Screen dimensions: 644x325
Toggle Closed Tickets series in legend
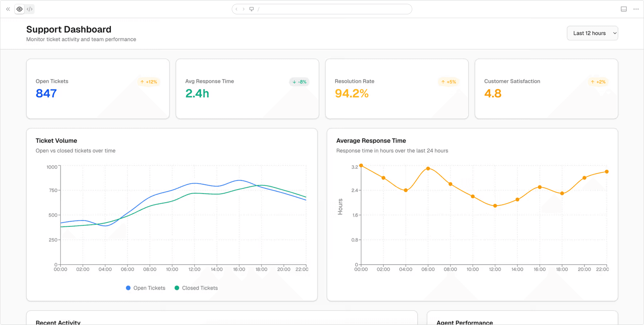point(196,288)
